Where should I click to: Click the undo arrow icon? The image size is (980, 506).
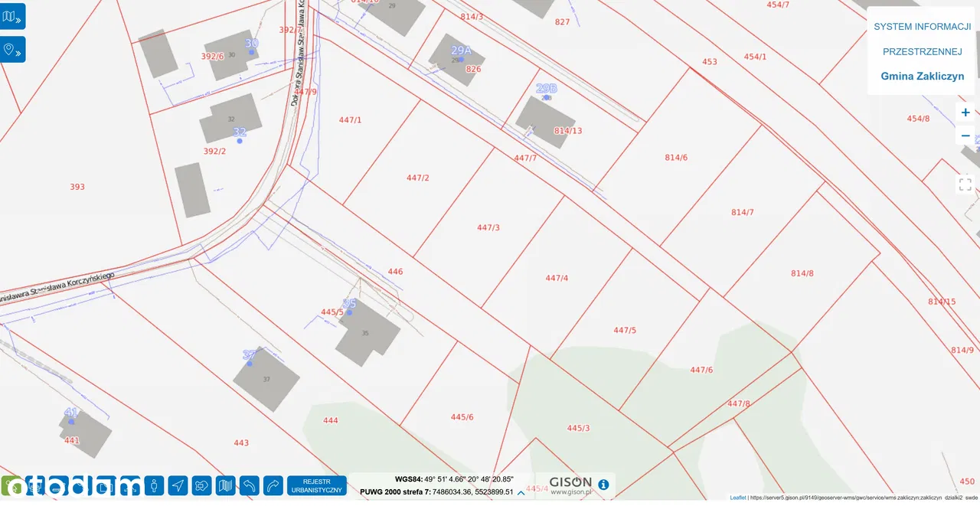[250, 485]
